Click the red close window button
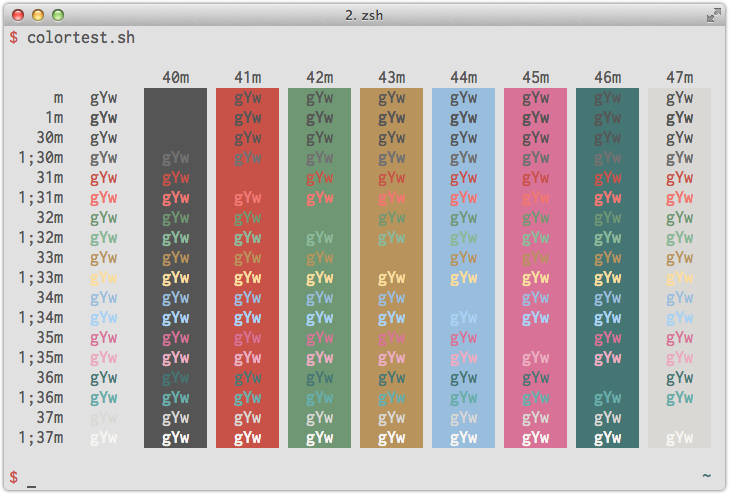The width and height of the screenshot is (729, 494). tap(18, 15)
